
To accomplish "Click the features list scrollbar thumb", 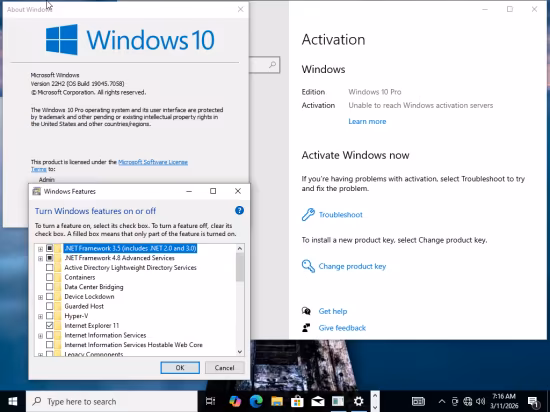I will [240, 267].
